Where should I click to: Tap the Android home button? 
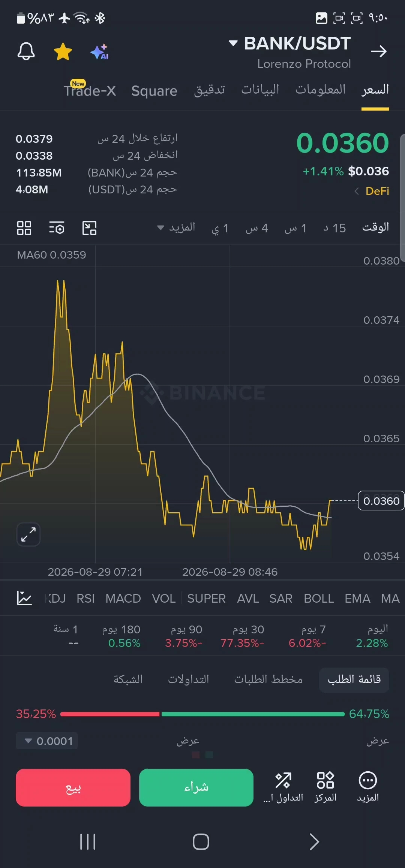[x=201, y=842]
